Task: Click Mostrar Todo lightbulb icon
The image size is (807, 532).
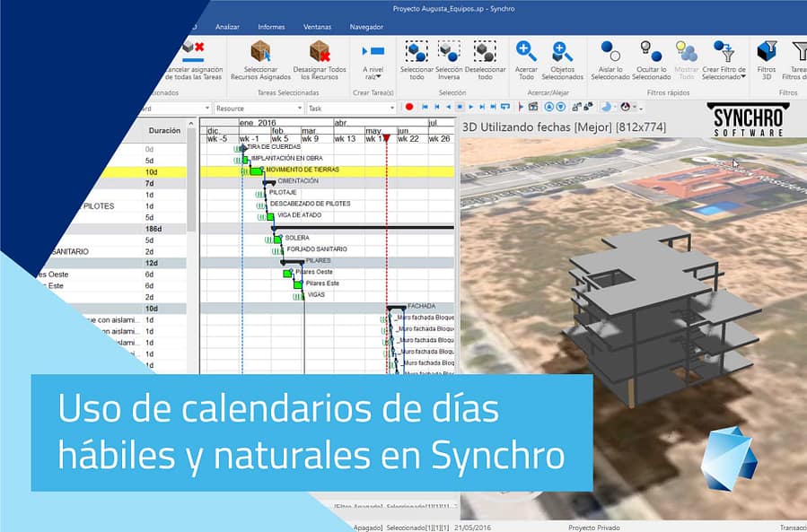Action: [686, 51]
